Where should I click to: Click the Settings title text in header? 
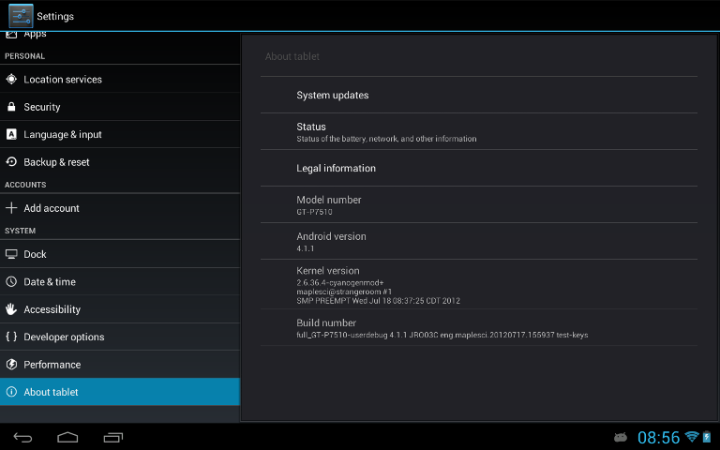coord(55,17)
